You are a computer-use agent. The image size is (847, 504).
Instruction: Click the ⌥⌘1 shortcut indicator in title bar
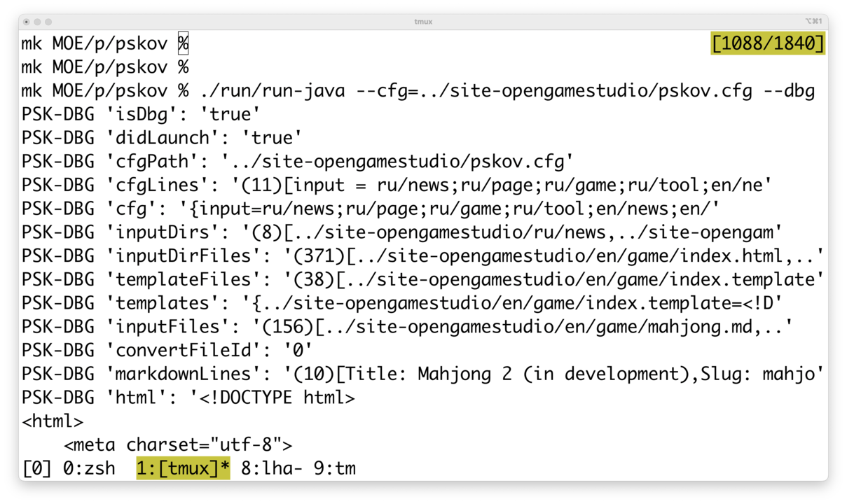(813, 22)
